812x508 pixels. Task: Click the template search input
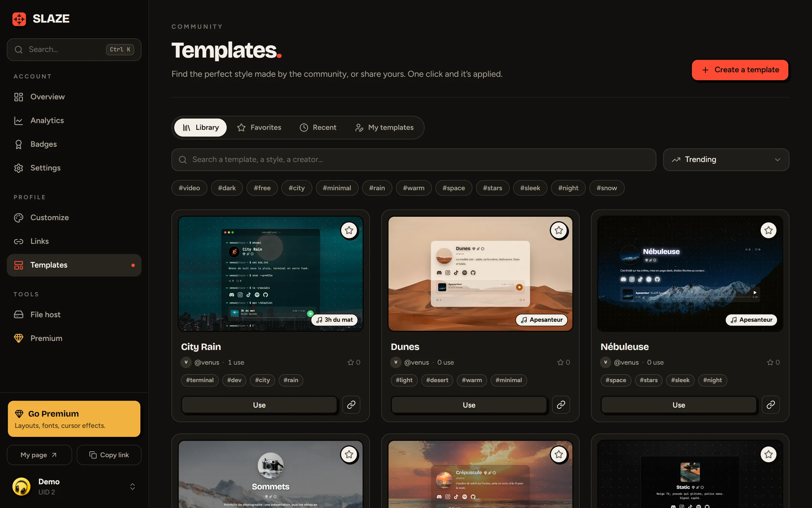414,160
